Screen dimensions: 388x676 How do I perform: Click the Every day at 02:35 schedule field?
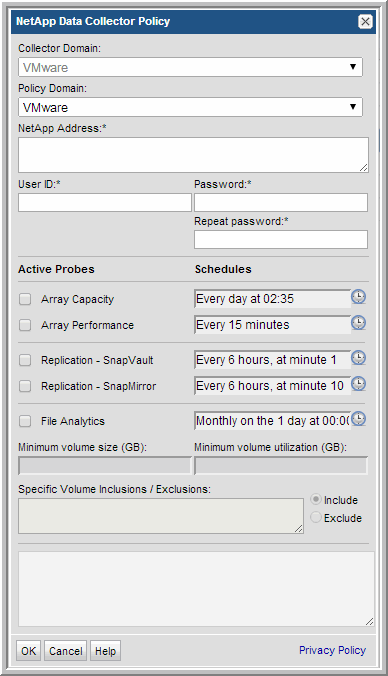pos(272,299)
